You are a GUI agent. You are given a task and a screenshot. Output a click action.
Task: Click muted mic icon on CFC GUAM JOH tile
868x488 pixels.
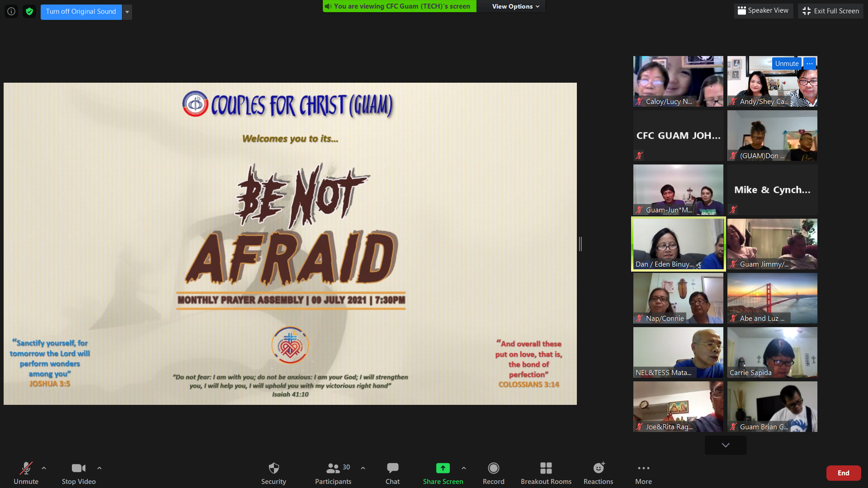[639, 155]
